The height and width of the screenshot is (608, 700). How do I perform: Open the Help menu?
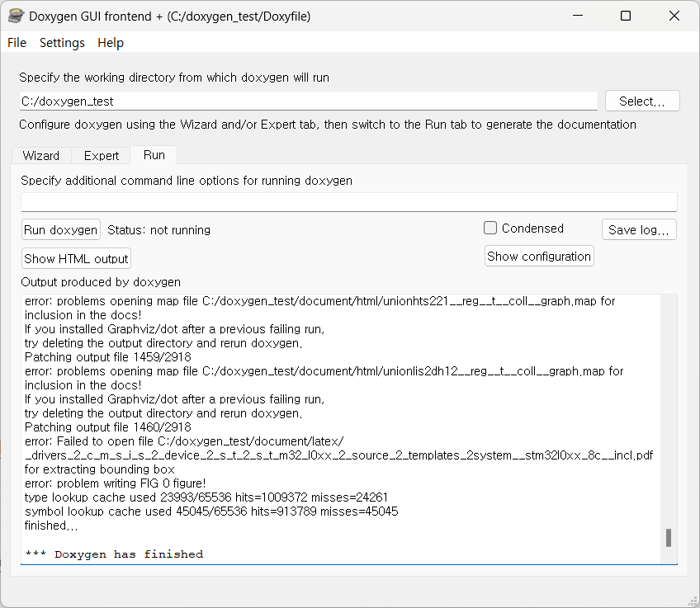click(111, 43)
